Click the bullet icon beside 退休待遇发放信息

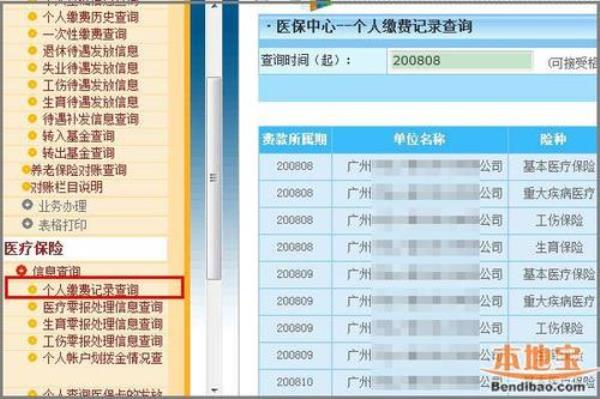tap(33, 50)
